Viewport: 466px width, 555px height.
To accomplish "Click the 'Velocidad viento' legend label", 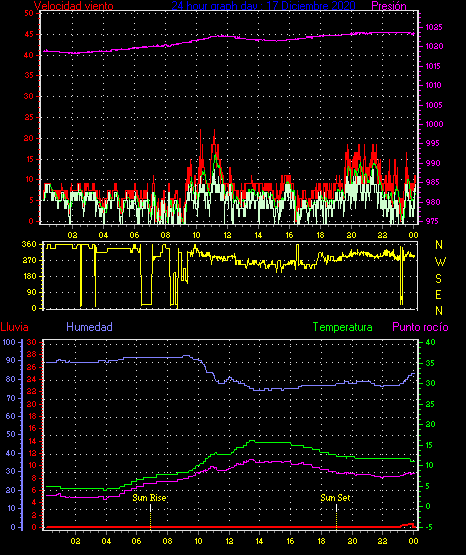I will pos(74,6).
